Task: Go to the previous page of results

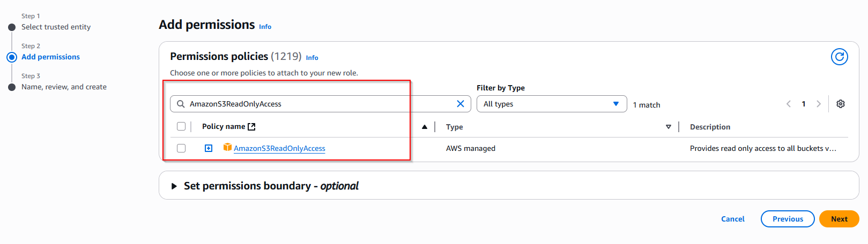Action: pyautogui.click(x=788, y=104)
